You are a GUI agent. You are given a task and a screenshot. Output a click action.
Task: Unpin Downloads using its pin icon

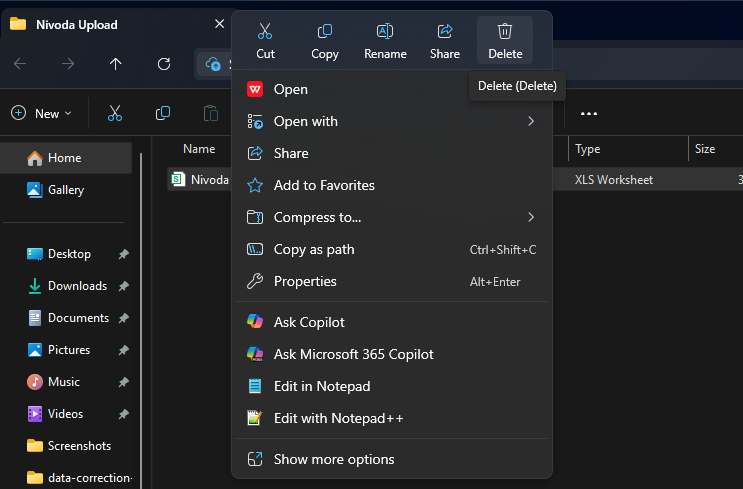point(124,286)
